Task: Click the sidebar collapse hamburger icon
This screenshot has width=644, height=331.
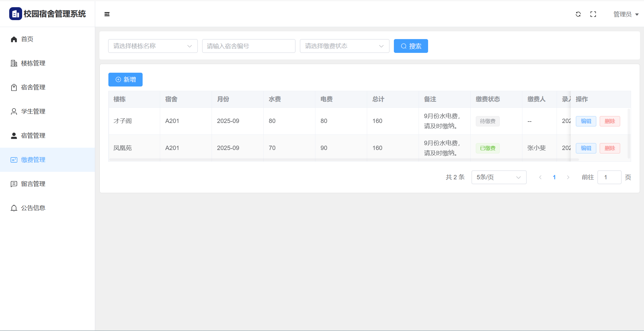Action: pyautogui.click(x=107, y=14)
